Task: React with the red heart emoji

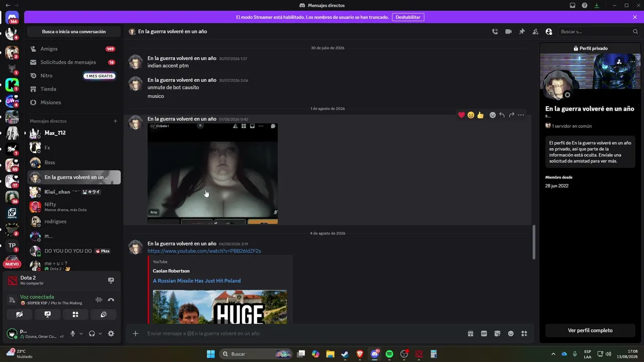Action: point(461,115)
